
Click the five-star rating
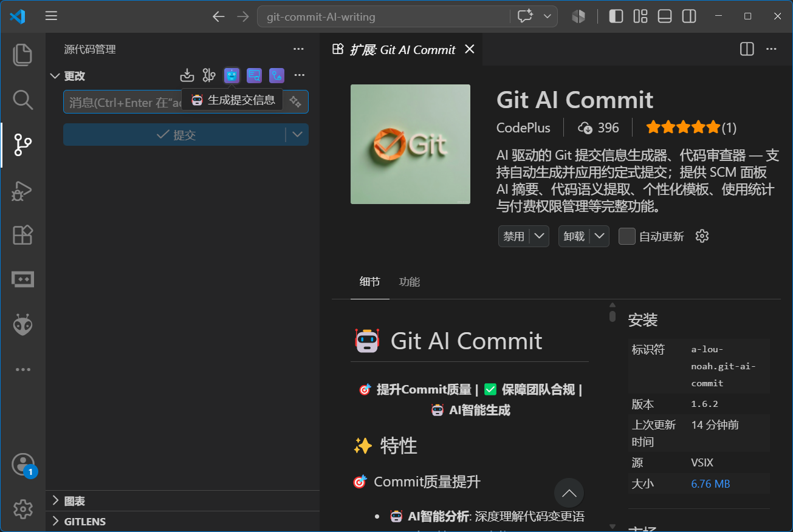click(x=683, y=128)
